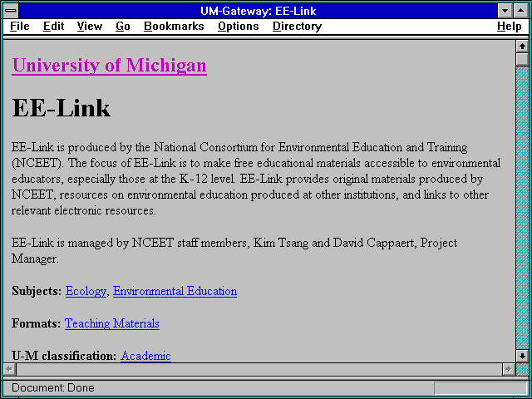
Task: Click the status bar progress indicator box
Action: [480, 388]
